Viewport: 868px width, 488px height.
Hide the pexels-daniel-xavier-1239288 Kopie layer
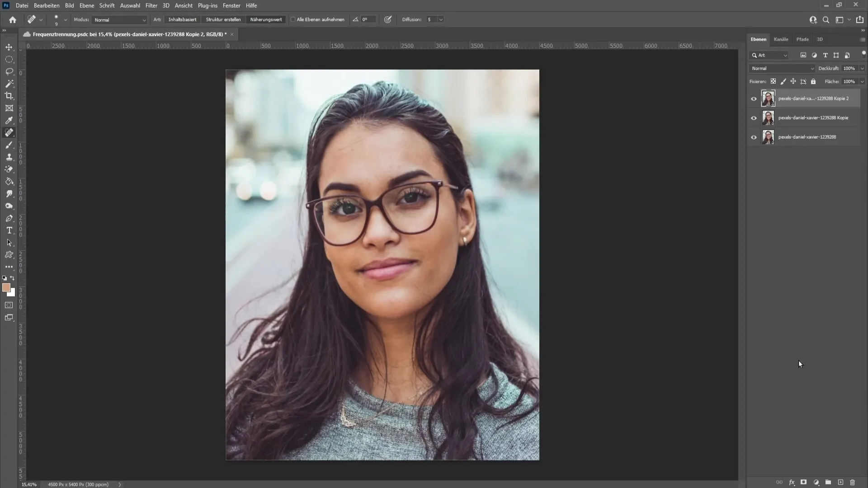coord(754,117)
